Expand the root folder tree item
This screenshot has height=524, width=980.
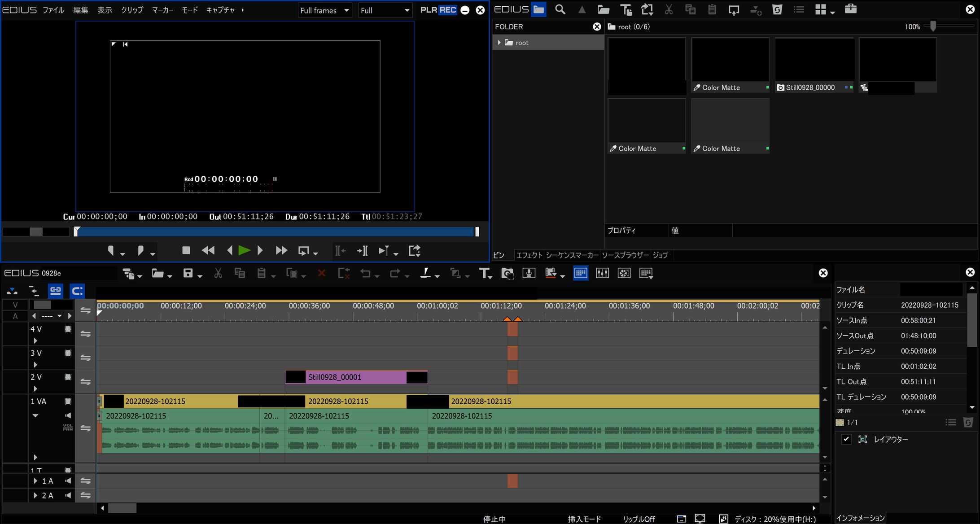[x=499, y=43]
